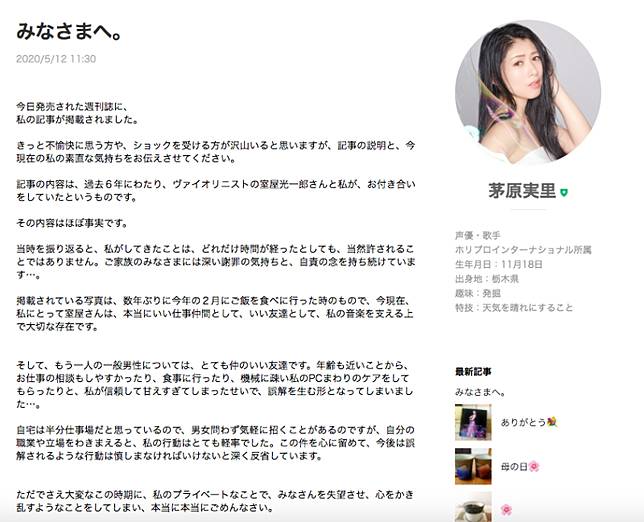Click the cups thumbnail beside 母の日
The height and width of the screenshot is (522, 644).
point(473,467)
